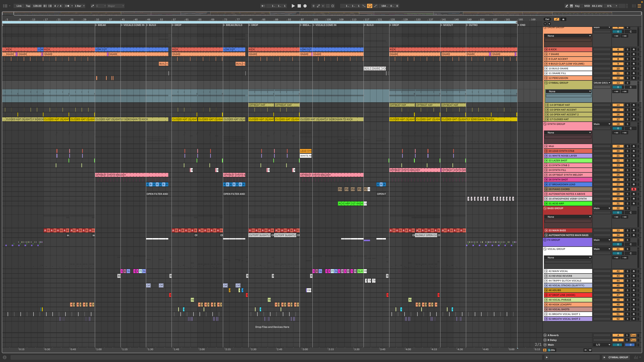Toggle the Automation Arm icon in the transport
Viewport: 644px width, 362px height.
pos(318,6)
